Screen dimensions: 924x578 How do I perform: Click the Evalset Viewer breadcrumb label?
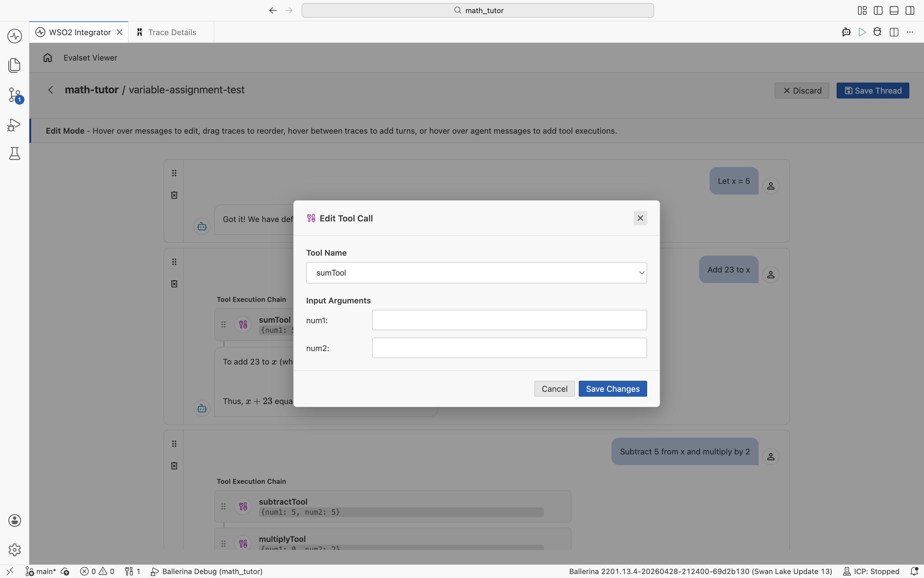tap(90, 58)
